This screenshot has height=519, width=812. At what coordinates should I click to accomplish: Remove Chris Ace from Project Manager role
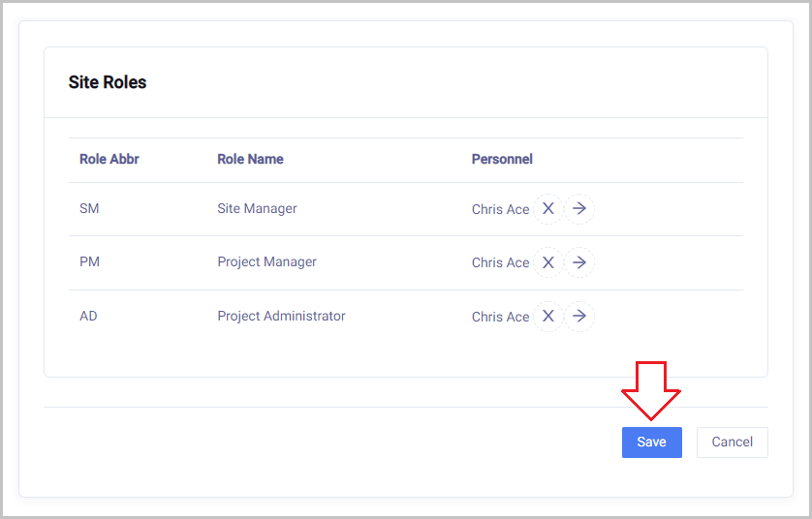click(547, 262)
